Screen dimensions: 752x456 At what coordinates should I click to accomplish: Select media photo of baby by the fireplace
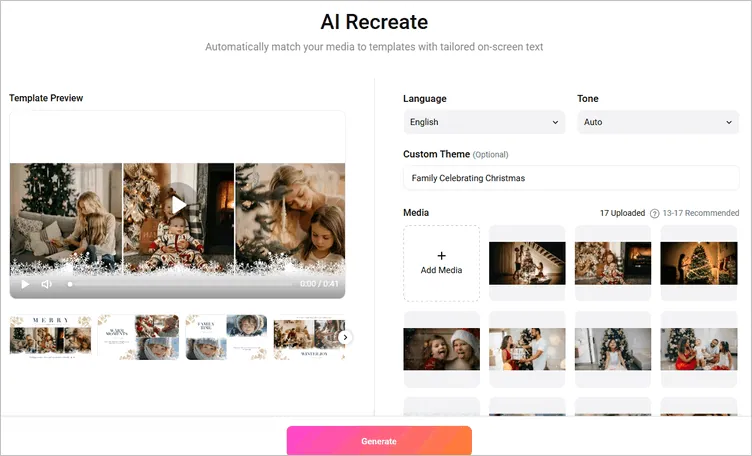click(613, 263)
